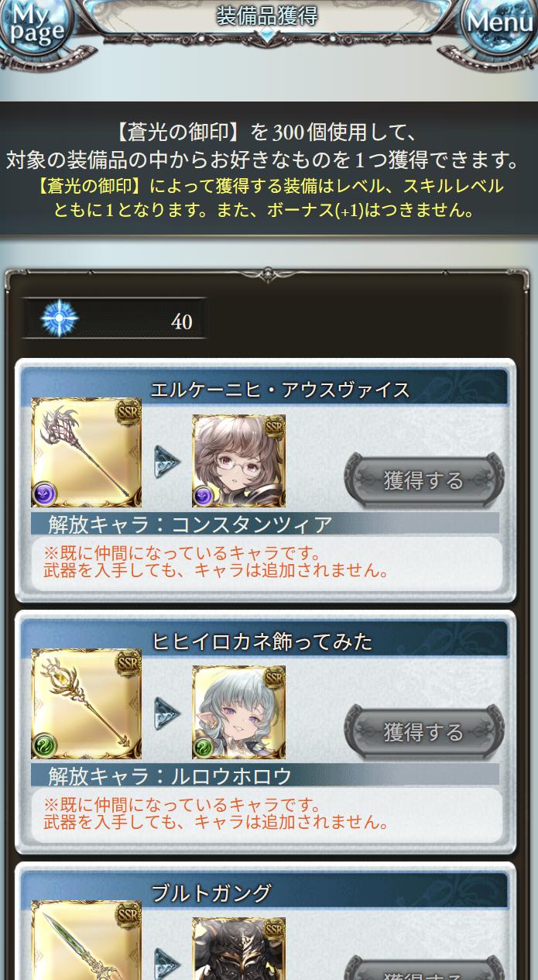Tap the arrow between Constantia's weapon and portrait

[167, 462]
